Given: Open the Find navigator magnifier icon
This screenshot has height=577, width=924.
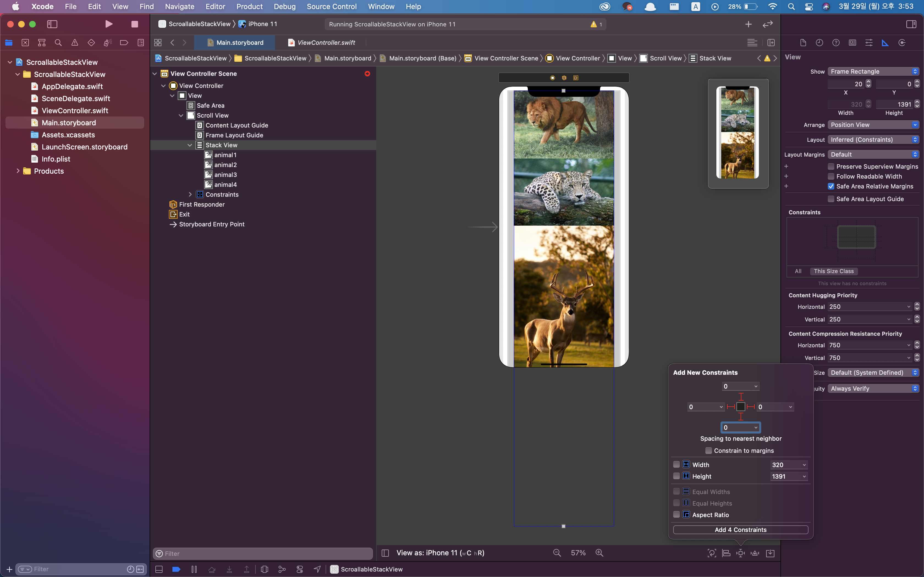Looking at the screenshot, I should point(58,43).
